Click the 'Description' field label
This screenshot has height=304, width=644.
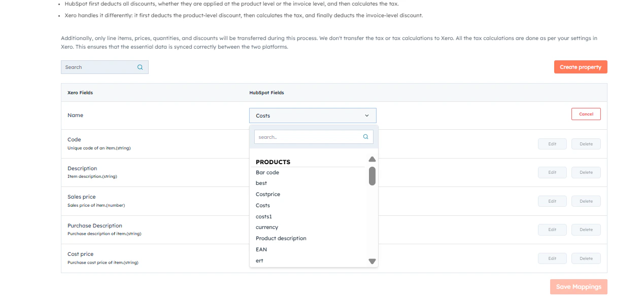coord(82,168)
